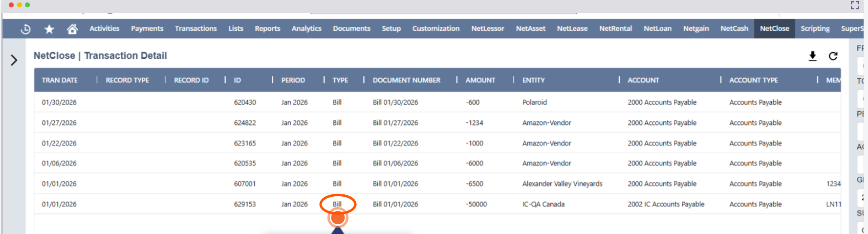Sort by the AMOUNT column header
The width and height of the screenshot is (868, 234).
tap(480, 80)
